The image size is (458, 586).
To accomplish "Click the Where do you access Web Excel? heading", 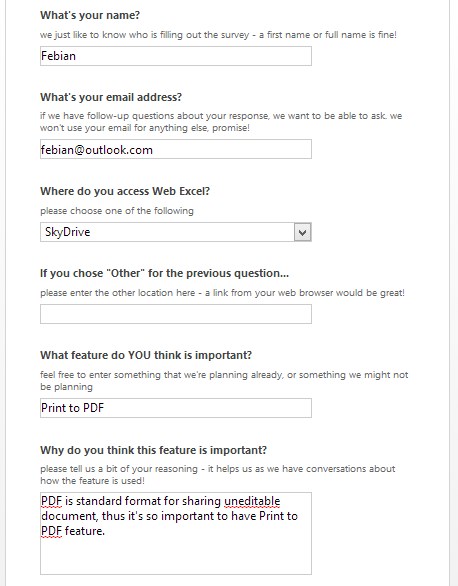I will [125, 191].
